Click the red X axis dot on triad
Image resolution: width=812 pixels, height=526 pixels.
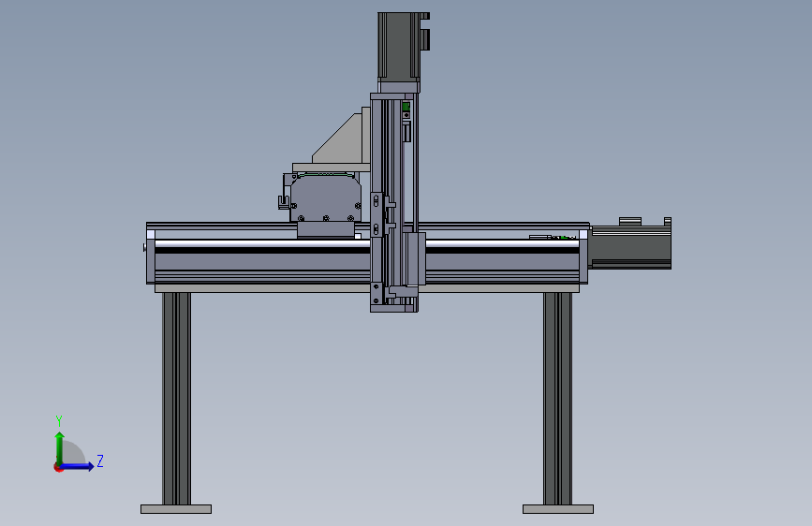point(58,468)
